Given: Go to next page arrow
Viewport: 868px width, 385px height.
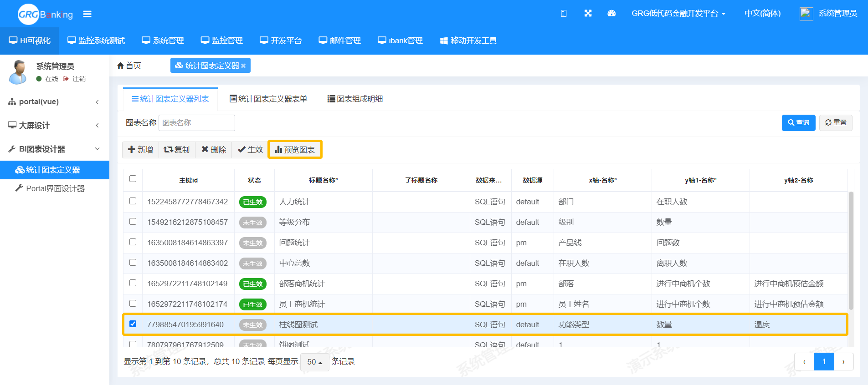Looking at the screenshot, I should coord(843,362).
